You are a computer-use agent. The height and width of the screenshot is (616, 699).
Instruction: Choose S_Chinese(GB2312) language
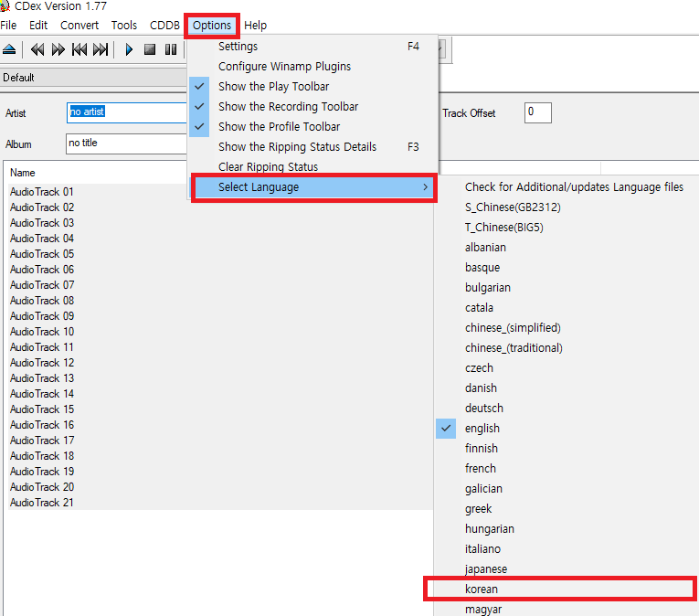coord(567,207)
